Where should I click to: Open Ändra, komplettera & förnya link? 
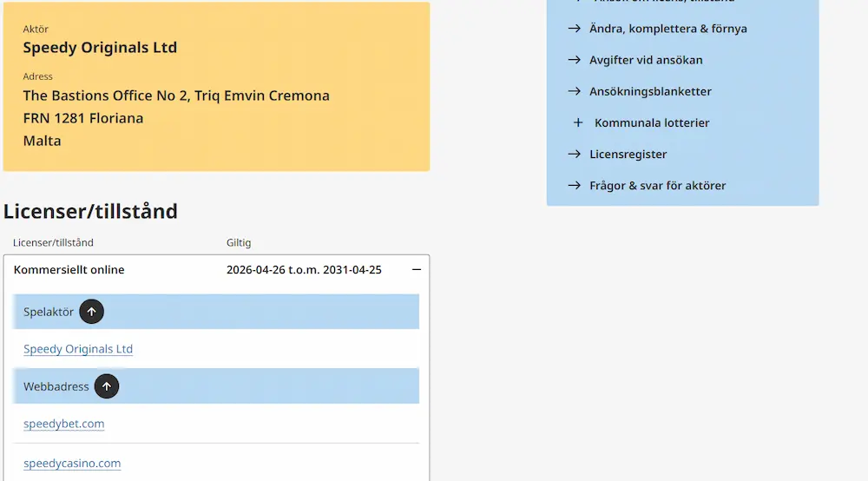click(x=668, y=29)
